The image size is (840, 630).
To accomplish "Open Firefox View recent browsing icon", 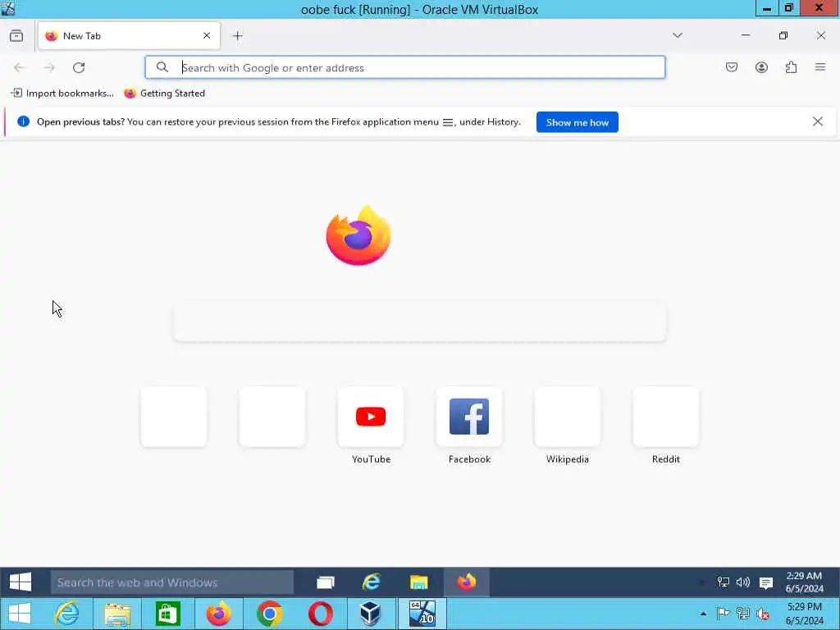I will [16, 36].
